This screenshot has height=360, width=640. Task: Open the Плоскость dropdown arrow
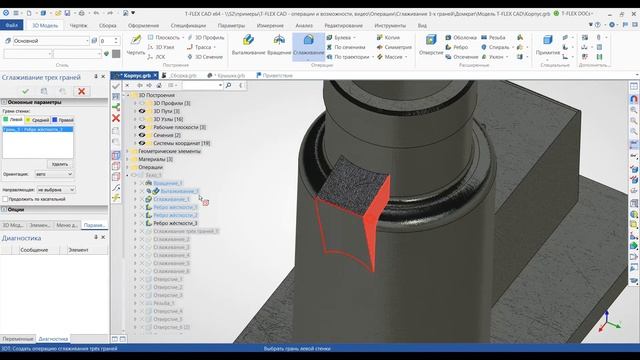[x=183, y=38]
